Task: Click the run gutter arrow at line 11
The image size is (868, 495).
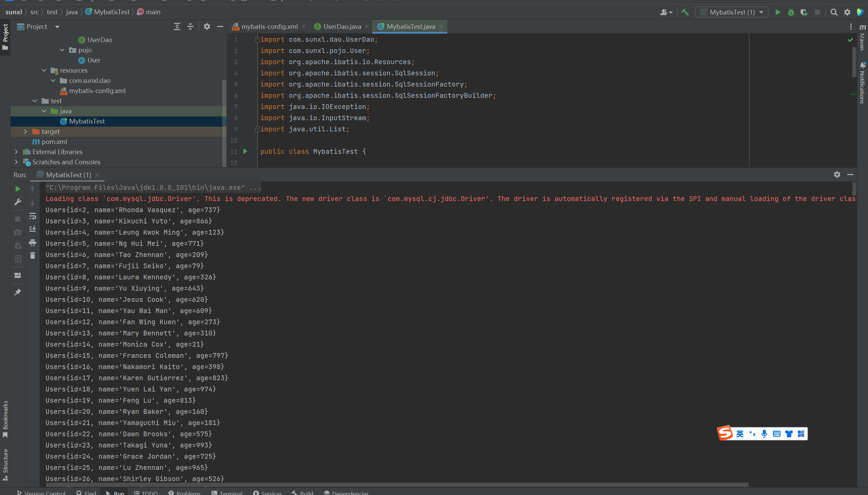Action: (x=245, y=151)
